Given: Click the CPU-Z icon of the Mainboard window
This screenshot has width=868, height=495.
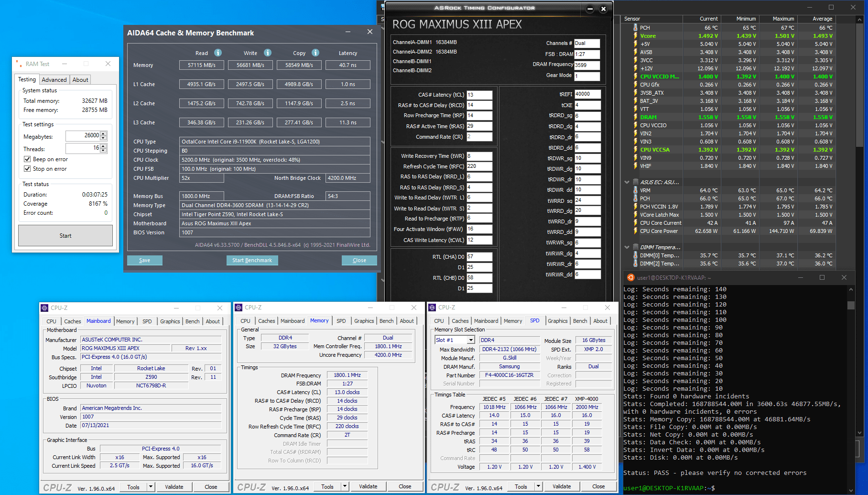Looking at the screenshot, I should [x=44, y=308].
